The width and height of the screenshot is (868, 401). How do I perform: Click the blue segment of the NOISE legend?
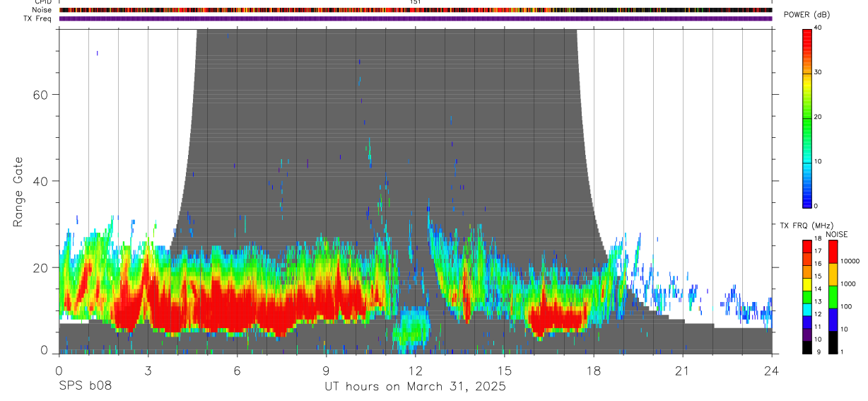pyautogui.click(x=832, y=320)
